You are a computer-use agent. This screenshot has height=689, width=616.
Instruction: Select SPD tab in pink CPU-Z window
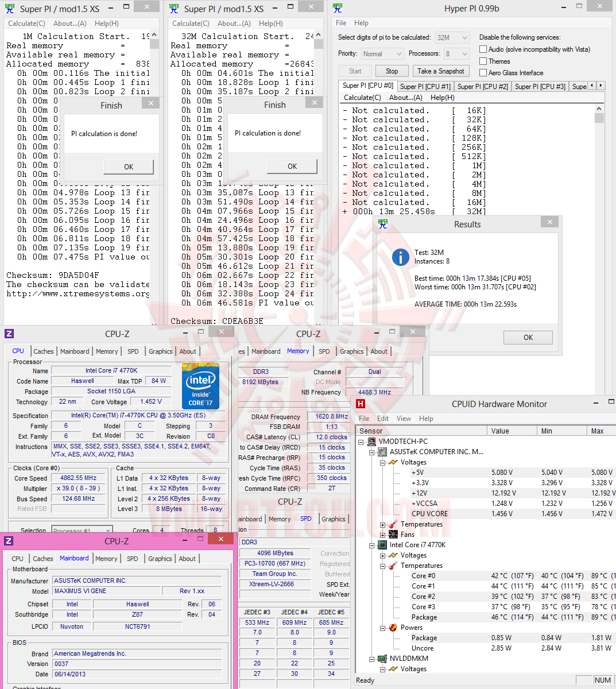click(133, 559)
